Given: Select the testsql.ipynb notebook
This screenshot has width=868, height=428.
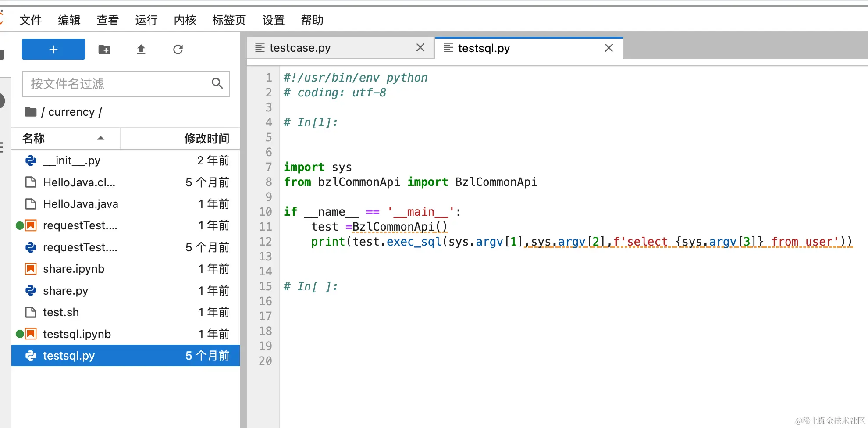Looking at the screenshot, I should tap(126, 334).
